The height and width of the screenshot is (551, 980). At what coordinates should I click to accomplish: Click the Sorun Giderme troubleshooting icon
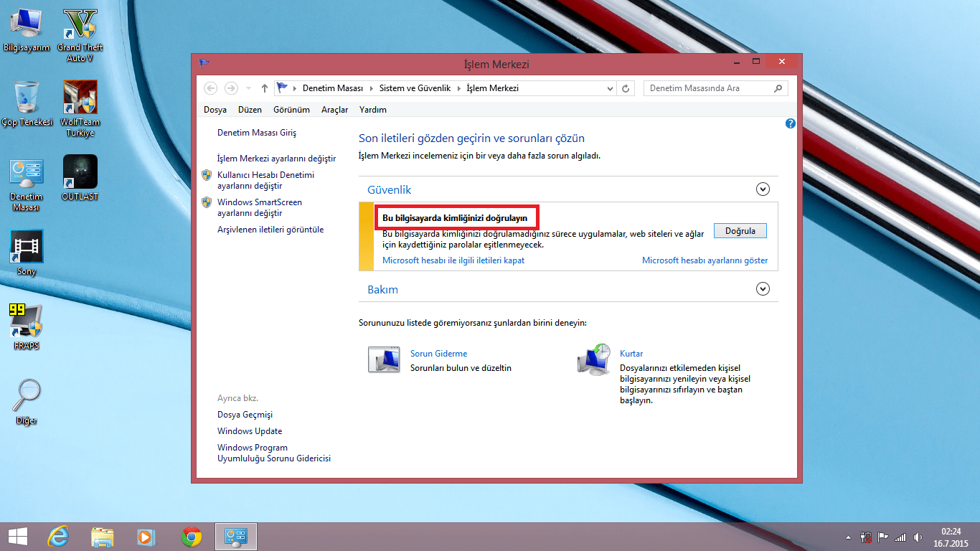pyautogui.click(x=384, y=359)
